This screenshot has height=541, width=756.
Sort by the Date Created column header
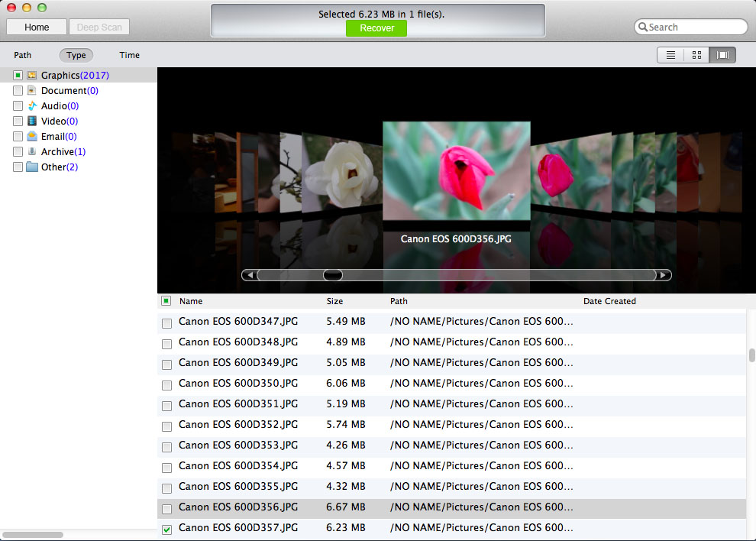pyautogui.click(x=609, y=301)
